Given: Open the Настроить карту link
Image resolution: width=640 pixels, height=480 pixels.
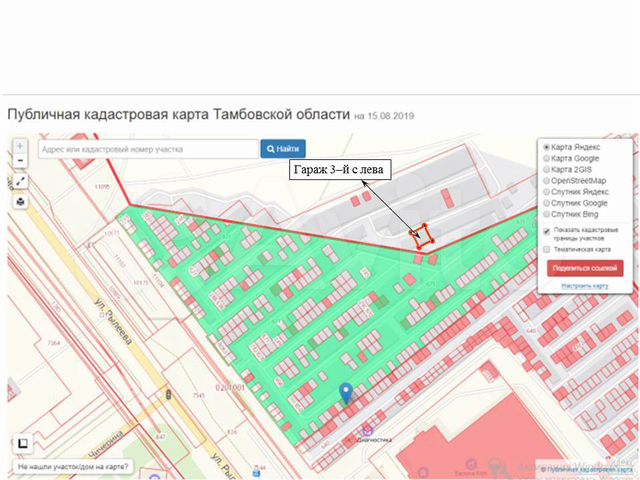Looking at the screenshot, I should pos(584,286).
